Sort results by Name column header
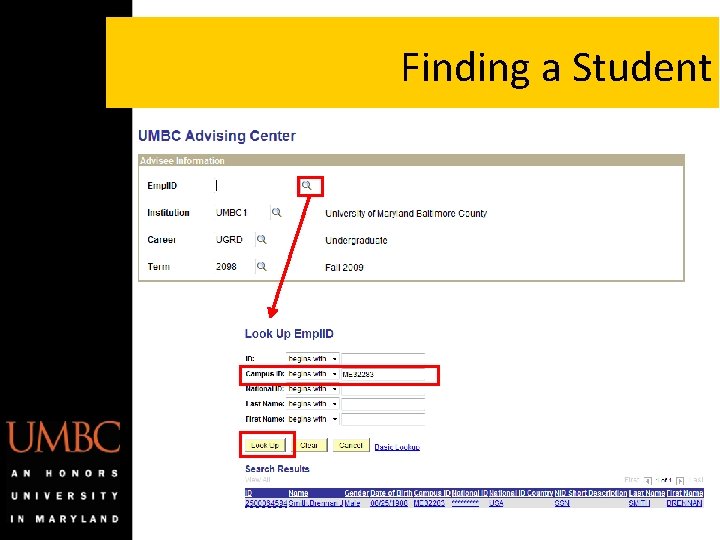Image resolution: width=720 pixels, height=540 pixels. (x=298, y=493)
